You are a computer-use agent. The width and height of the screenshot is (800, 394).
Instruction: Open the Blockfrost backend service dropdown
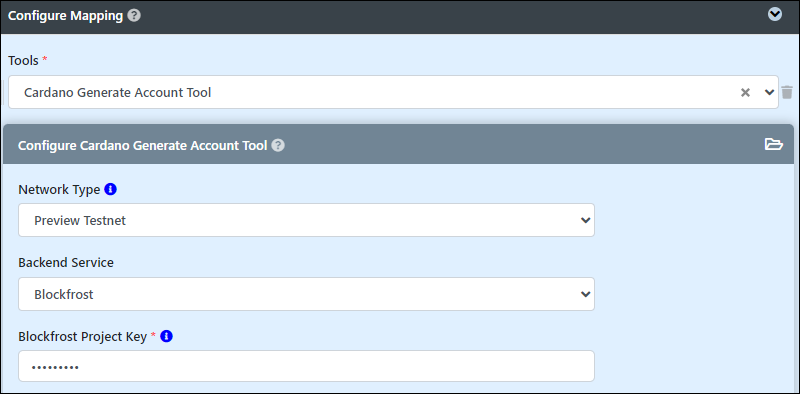pos(306,294)
